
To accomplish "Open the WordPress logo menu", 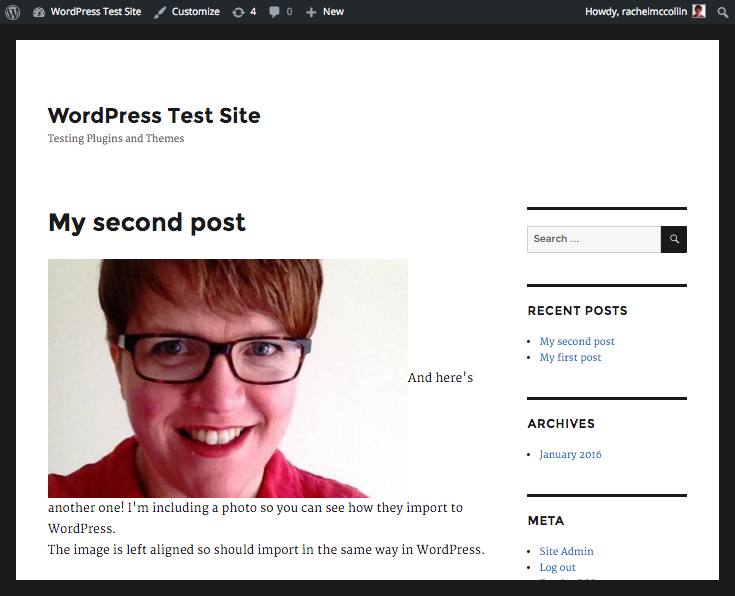I will pos(13,12).
